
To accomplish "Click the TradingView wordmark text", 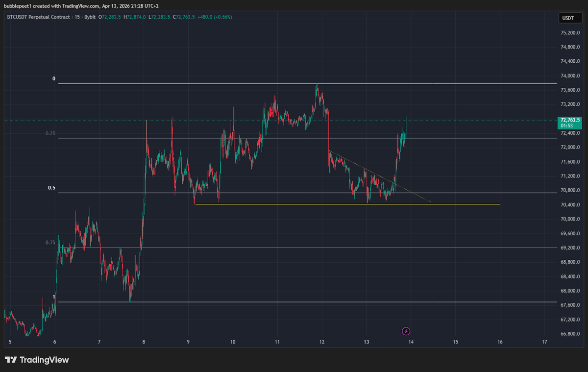I will click(44, 360).
